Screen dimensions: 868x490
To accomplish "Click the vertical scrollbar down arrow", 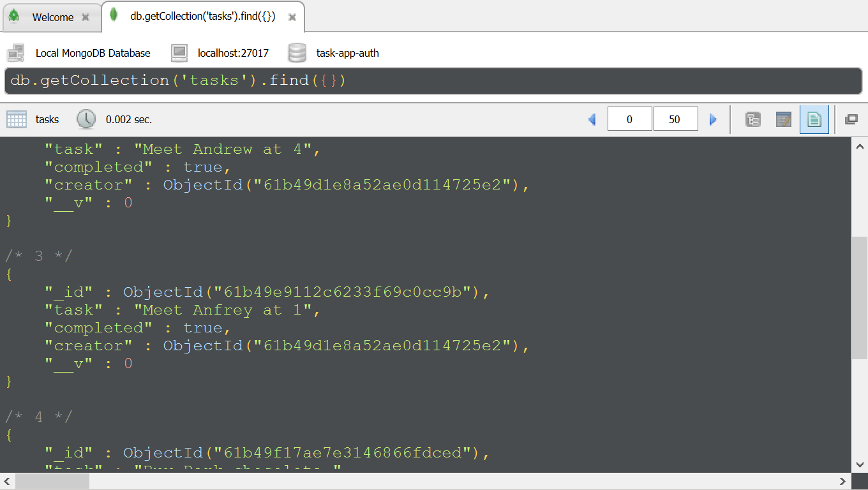I will coord(860,464).
